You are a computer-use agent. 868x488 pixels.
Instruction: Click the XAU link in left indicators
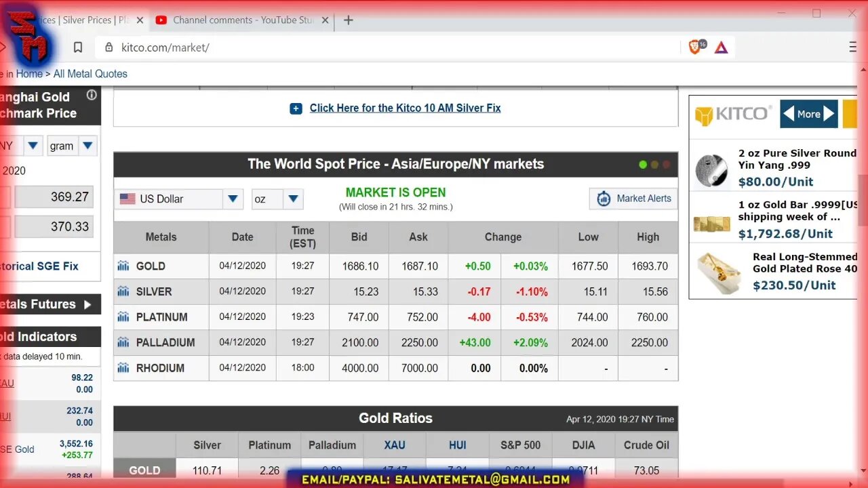point(7,384)
